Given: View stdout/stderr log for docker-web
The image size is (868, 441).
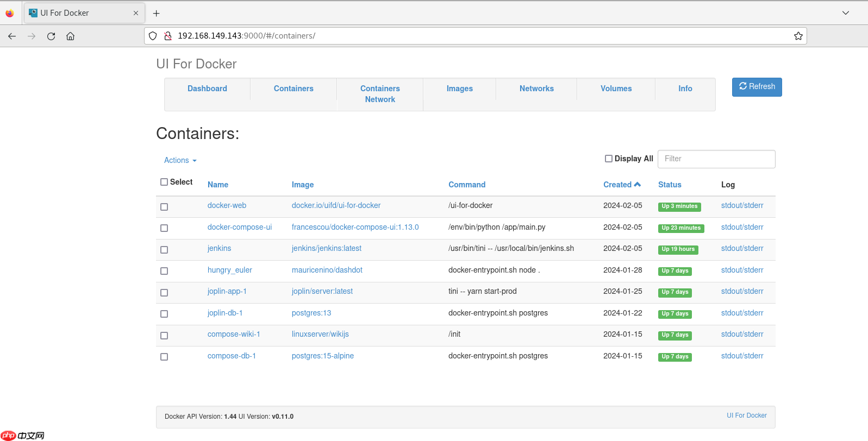Looking at the screenshot, I should [742, 205].
